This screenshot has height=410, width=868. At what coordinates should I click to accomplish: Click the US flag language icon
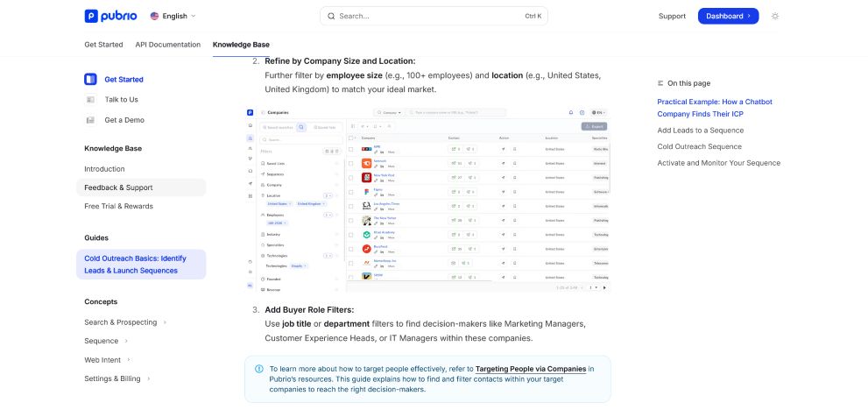[x=154, y=16]
